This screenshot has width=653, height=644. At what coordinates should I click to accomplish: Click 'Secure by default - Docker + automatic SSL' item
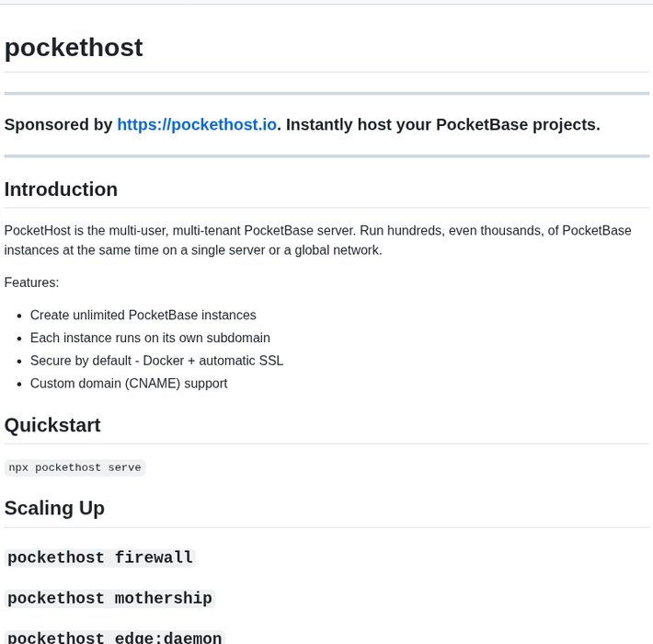[156, 361]
